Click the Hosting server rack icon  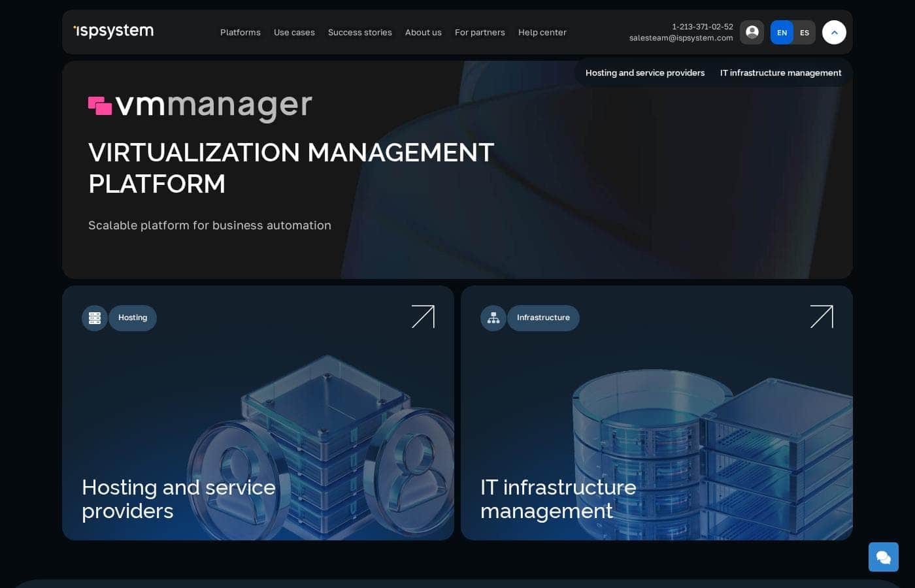pos(95,318)
